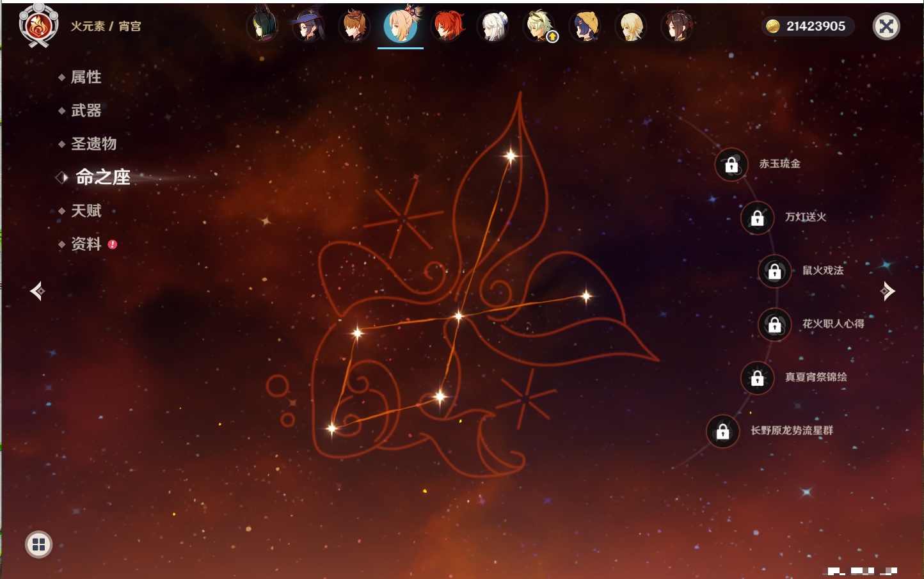Viewport: 924px width, 579px height.
Task: Select the pale blonde character portrait
Action: coord(632,26)
